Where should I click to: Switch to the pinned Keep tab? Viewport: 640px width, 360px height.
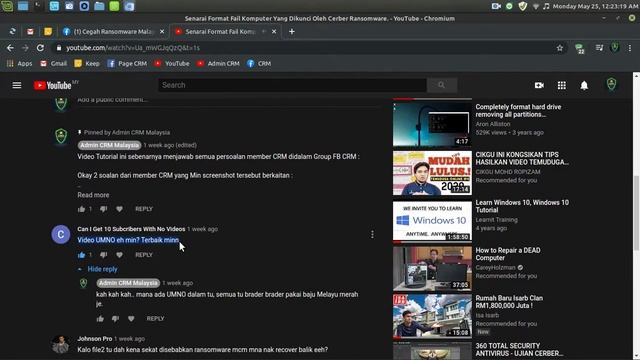click(x=48, y=31)
